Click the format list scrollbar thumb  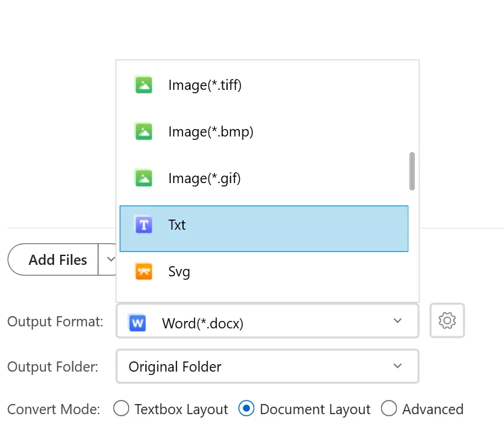point(412,172)
